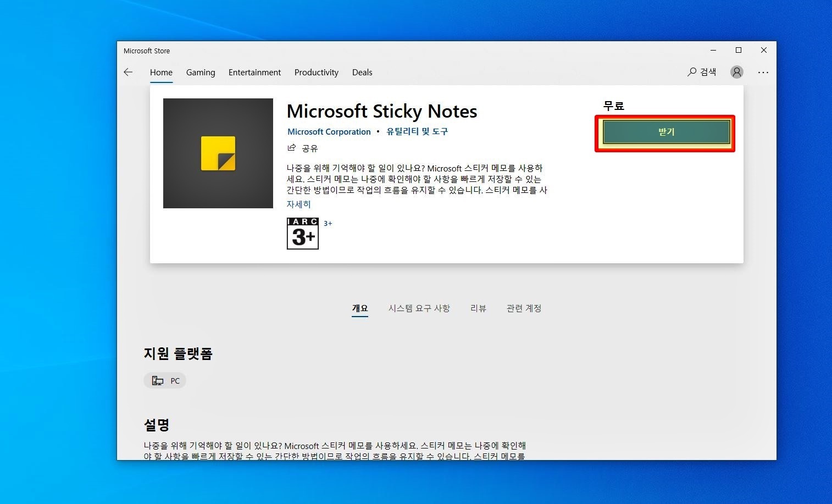
Task: Open the Deals tab
Action: [362, 72]
